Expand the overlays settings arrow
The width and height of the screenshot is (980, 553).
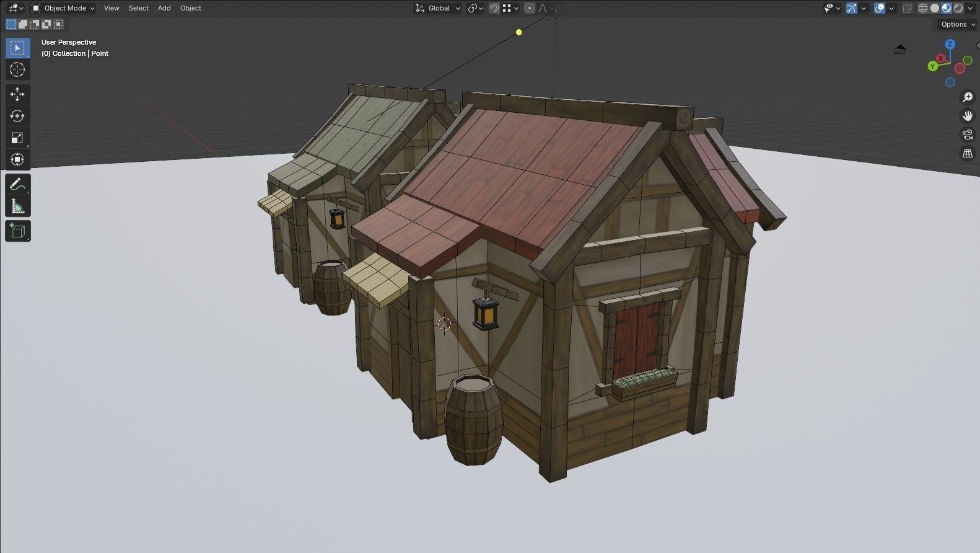coord(891,8)
